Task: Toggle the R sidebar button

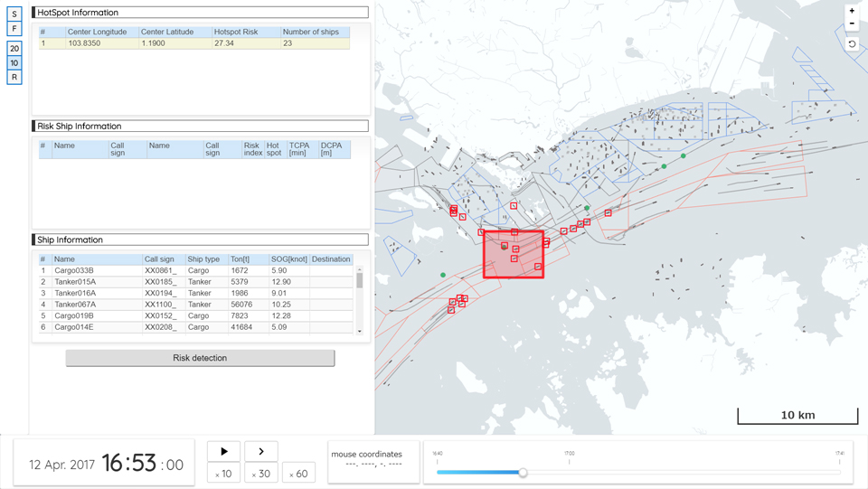Action: coord(14,78)
